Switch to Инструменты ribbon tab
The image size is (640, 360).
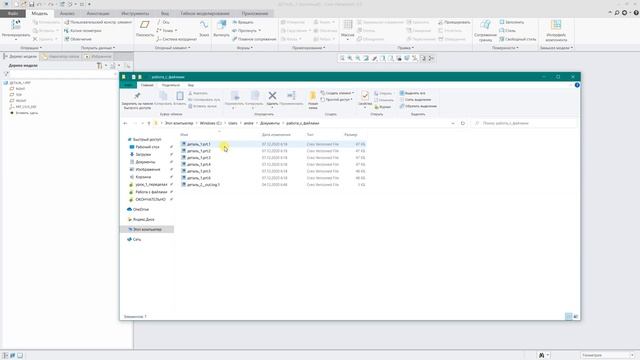[x=135, y=13]
